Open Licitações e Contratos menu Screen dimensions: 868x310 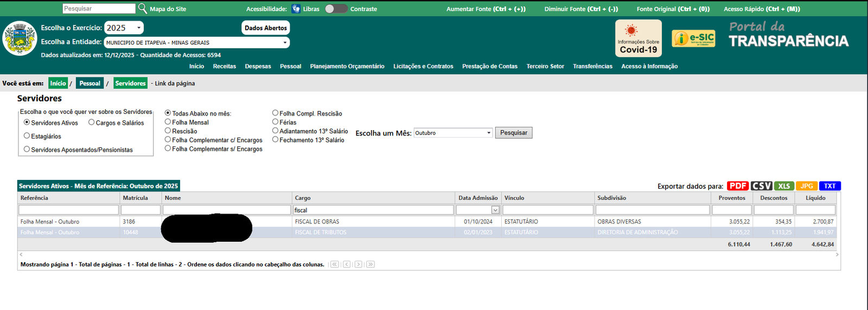(423, 66)
